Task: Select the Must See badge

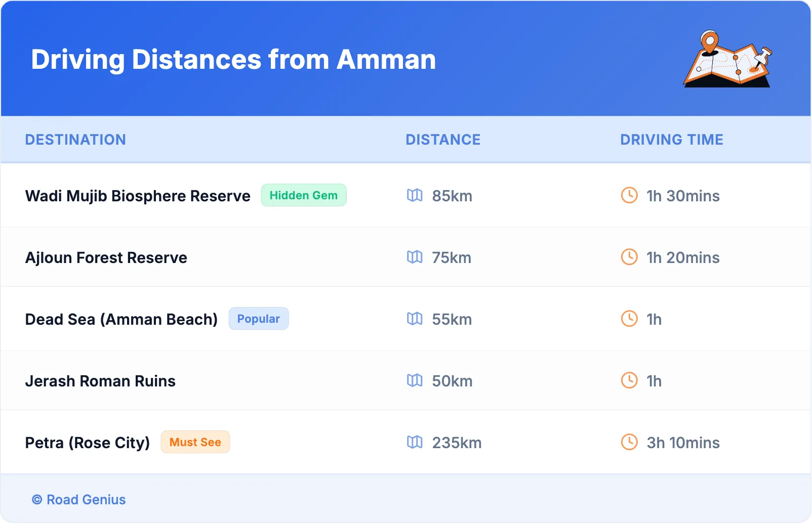Action: [195, 442]
